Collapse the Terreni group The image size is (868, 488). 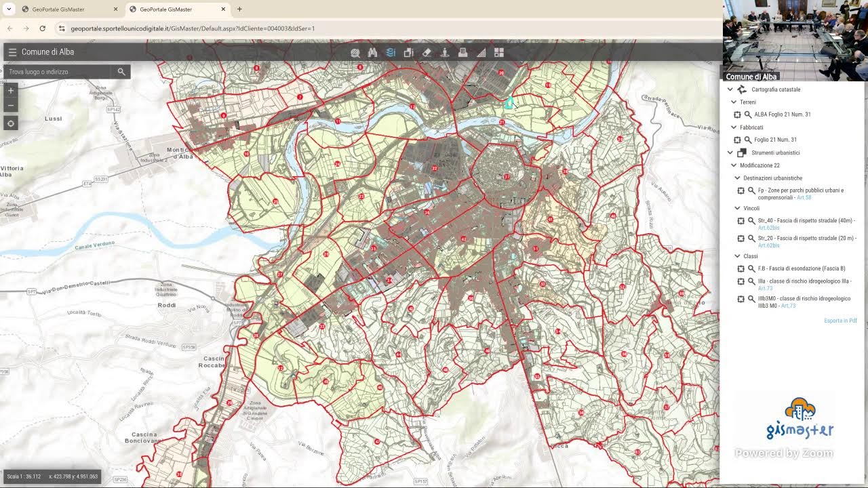(734, 102)
